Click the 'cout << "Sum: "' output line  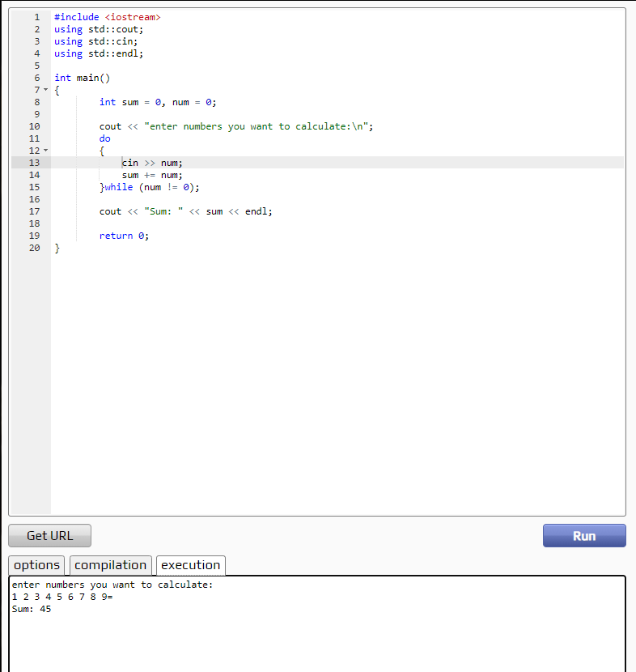coord(186,211)
